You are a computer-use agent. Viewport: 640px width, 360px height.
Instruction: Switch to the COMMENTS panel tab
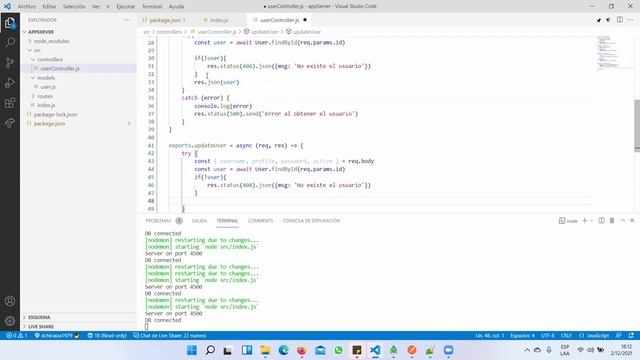pos(260,221)
